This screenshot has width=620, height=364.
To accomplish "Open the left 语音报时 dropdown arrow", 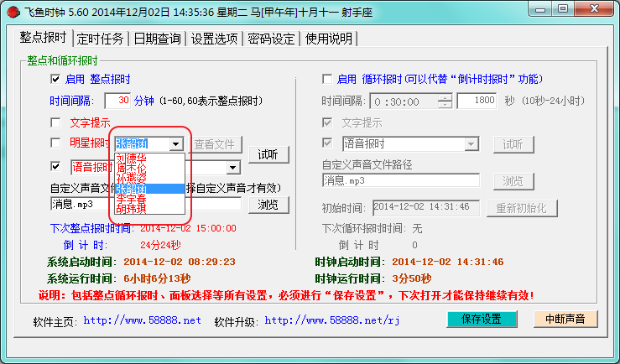I will (233, 168).
